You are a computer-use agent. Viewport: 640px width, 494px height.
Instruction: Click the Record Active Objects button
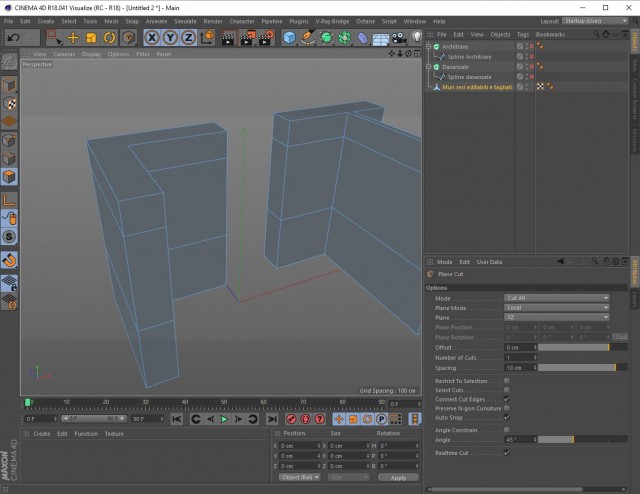pyautogui.click(x=291, y=419)
